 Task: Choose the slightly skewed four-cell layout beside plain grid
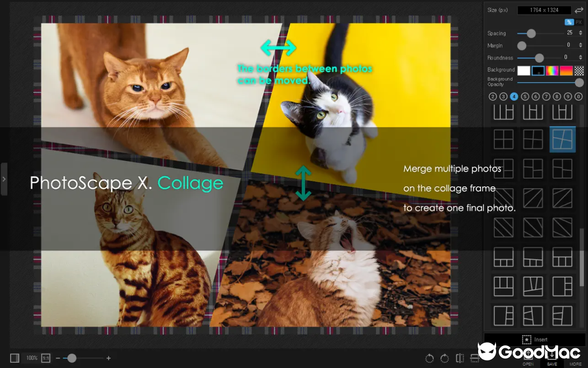tap(533, 139)
